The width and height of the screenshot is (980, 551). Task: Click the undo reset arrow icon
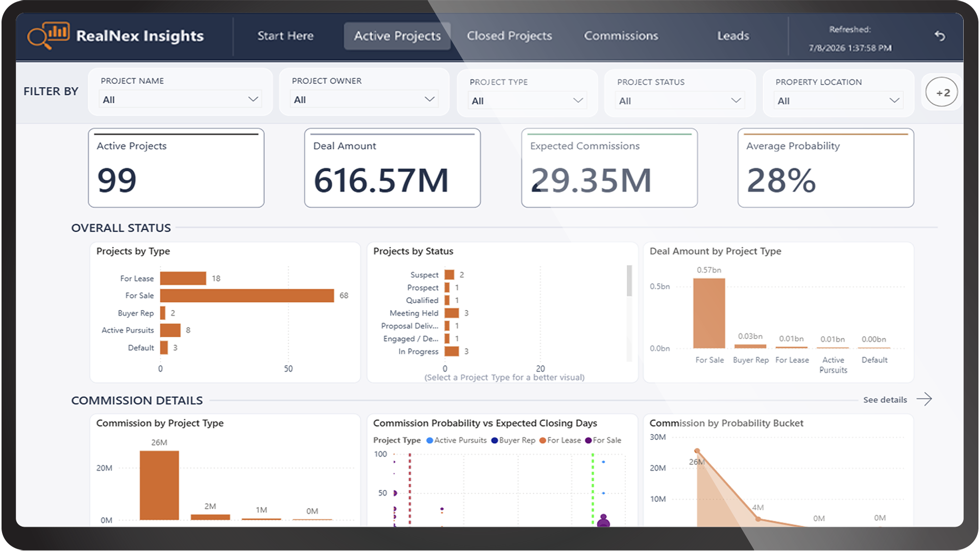click(940, 36)
